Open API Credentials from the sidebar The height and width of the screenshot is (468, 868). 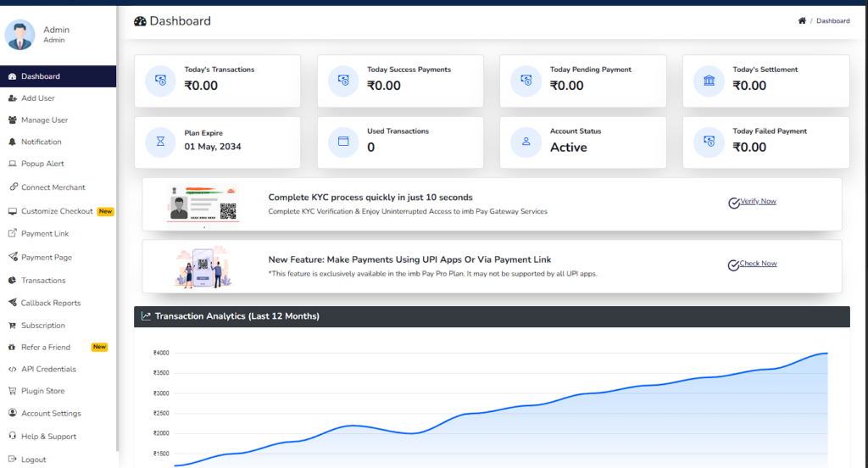48,370
